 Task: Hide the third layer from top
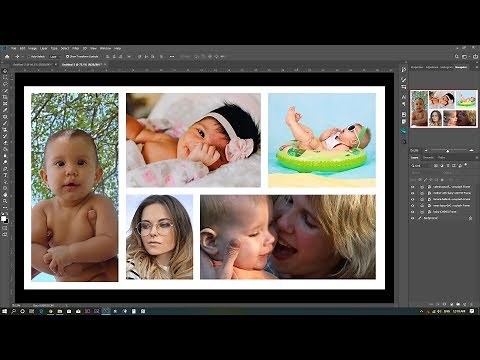click(413, 199)
